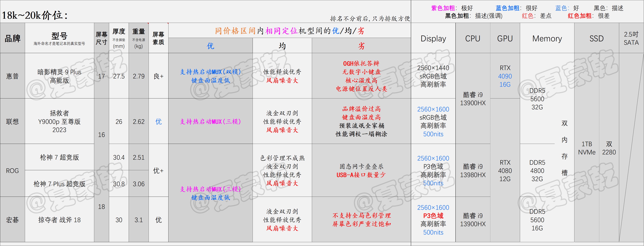Image resolution: width=644 pixels, height=246 pixels.
Task: Select the 型号 column header
Action: point(59,38)
